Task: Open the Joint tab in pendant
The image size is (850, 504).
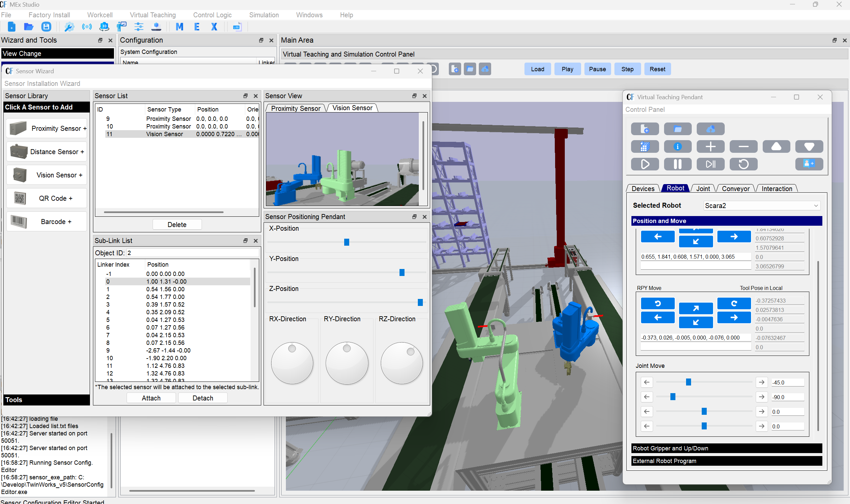Action: (x=703, y=188)
